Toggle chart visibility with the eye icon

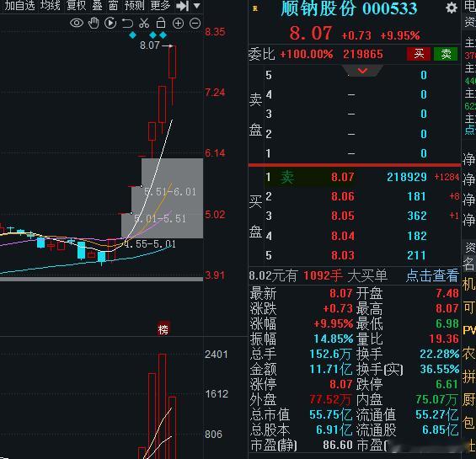coord(77,23)
